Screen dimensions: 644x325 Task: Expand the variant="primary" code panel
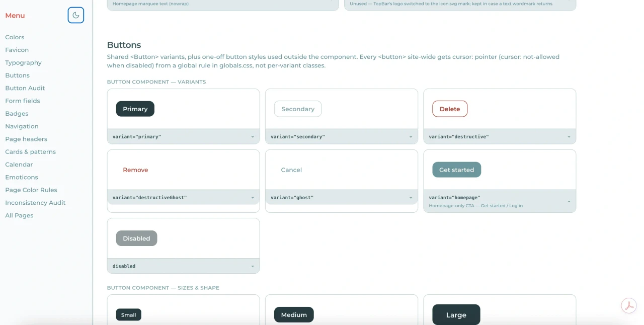pyautogui.click(x=183, y=137)
